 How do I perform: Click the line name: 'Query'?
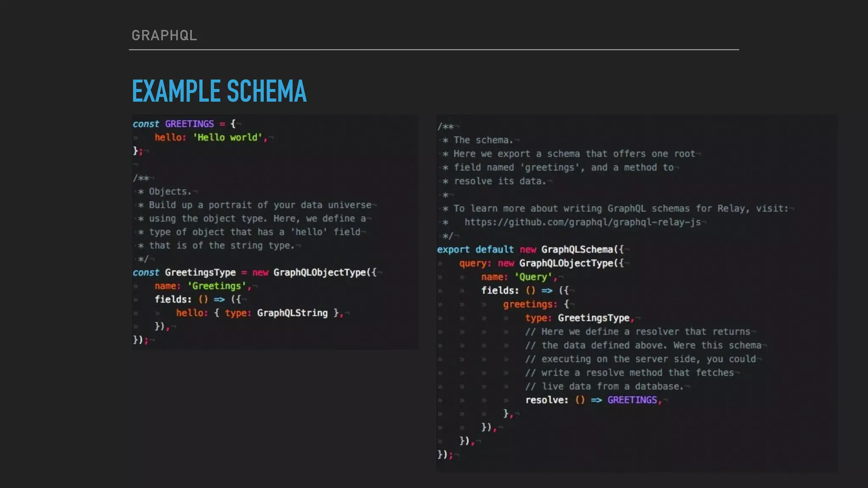point(519,277)
